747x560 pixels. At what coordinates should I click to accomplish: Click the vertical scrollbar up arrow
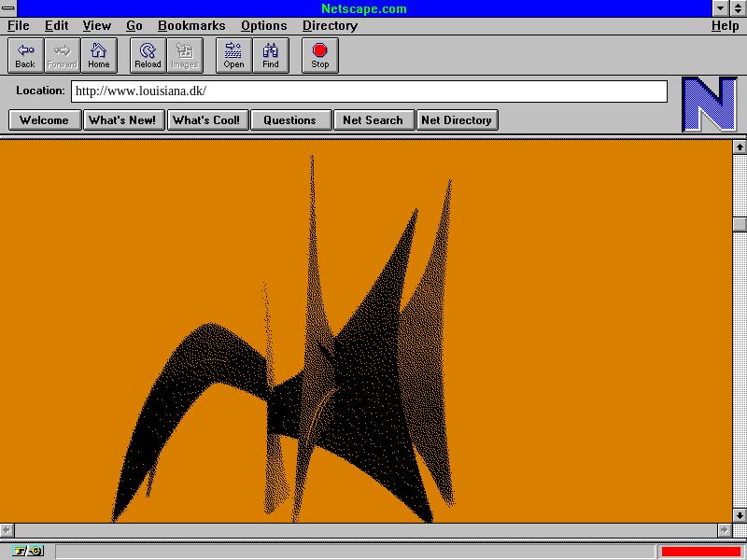pyautogui.click(x=740, y=147)
